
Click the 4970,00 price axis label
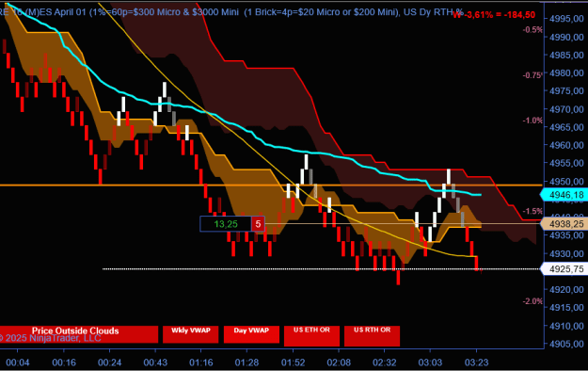point(566,109)
